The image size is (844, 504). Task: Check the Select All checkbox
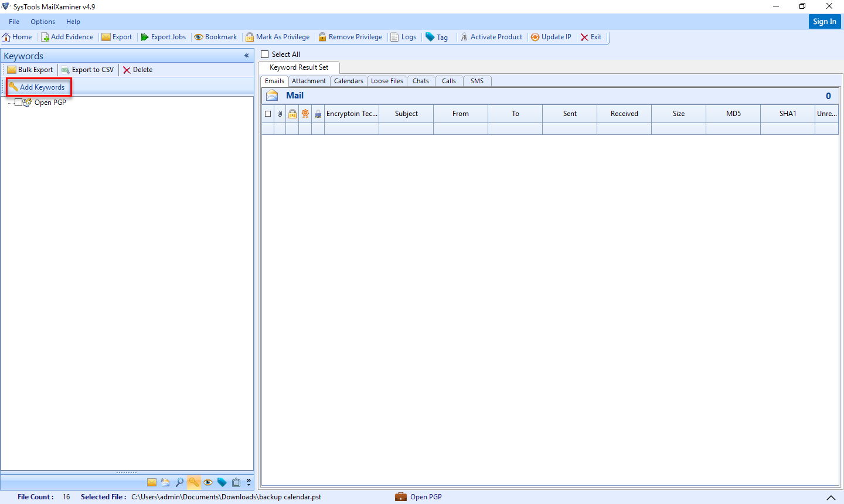click(265, 55)
